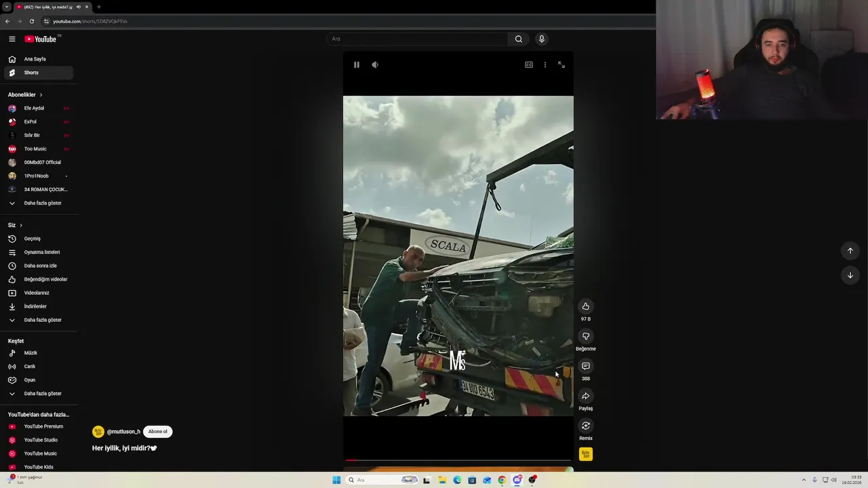Expand the Abonelikler section
868x488 pixels.
coord(26,95)
